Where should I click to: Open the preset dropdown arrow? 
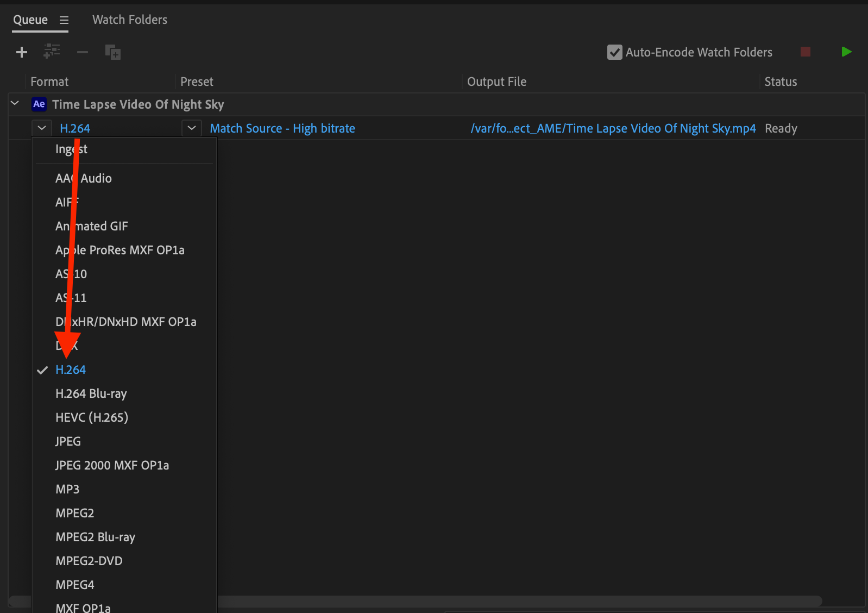coord(192,128)
